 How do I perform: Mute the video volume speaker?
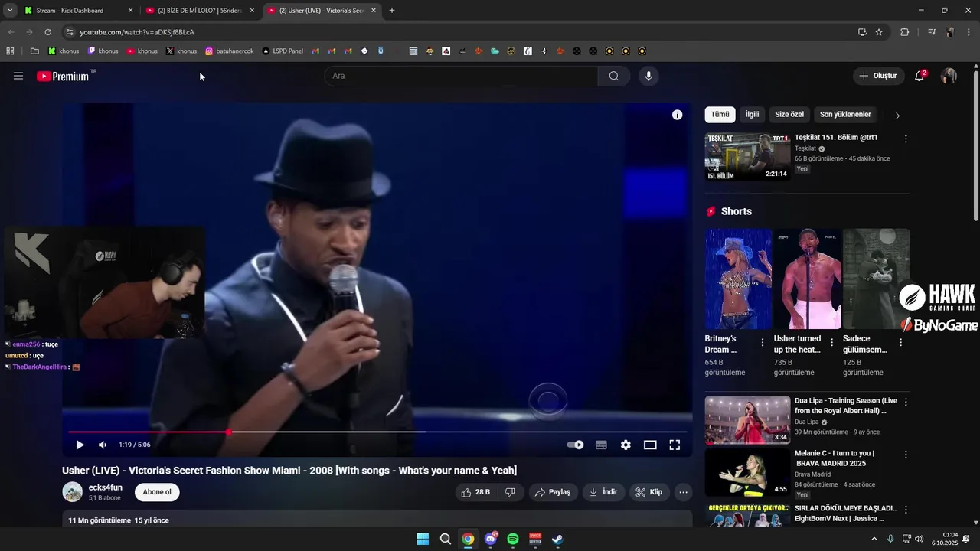103,445
